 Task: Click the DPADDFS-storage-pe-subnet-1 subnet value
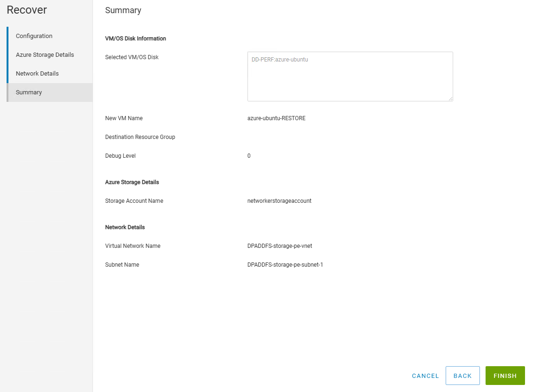285,265
